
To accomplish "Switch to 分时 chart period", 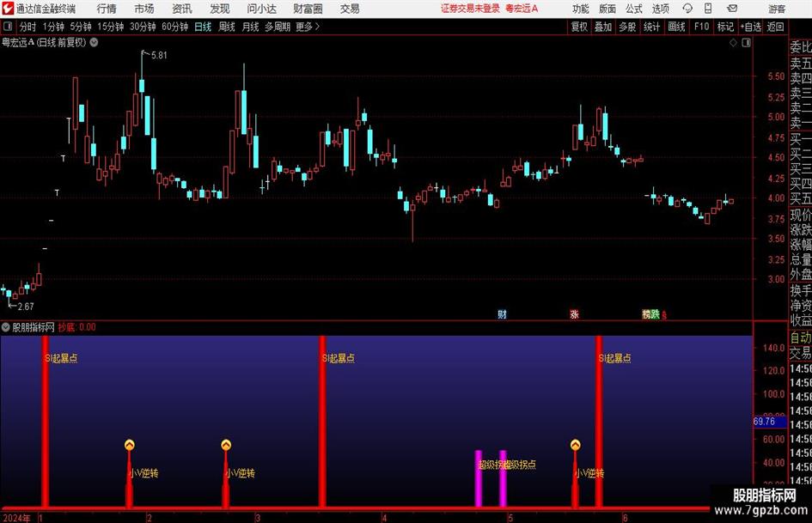I will point(28,27).
